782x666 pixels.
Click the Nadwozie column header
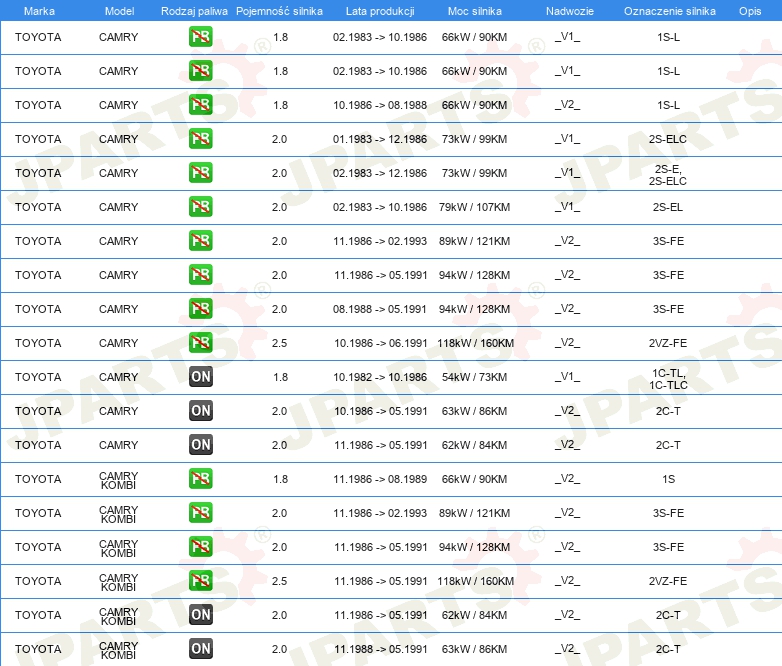pos(570,11)
